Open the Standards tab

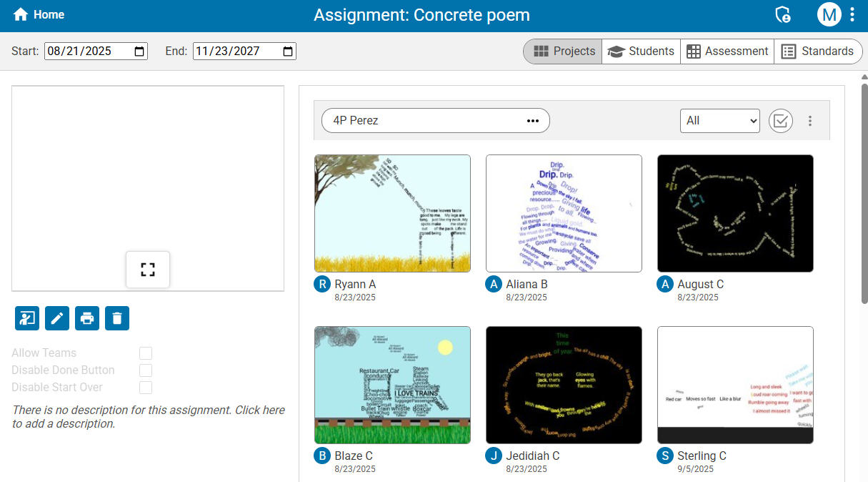click(818, 51)
